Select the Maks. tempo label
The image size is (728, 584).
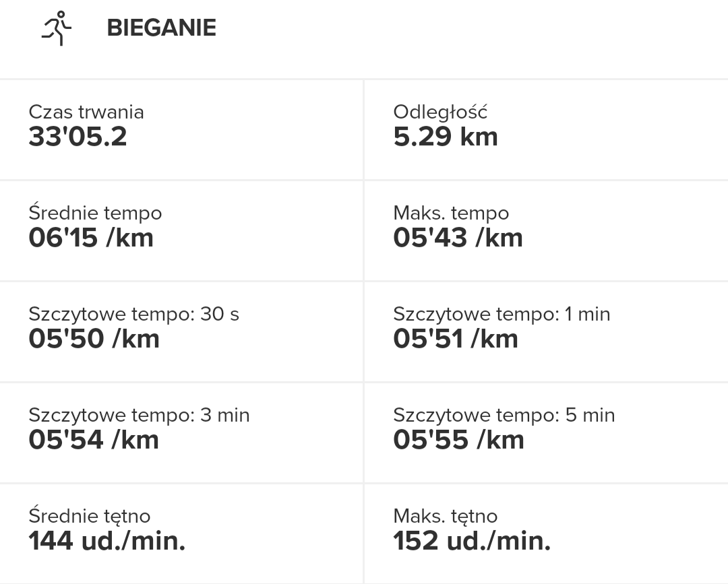[x=451, y=213]
